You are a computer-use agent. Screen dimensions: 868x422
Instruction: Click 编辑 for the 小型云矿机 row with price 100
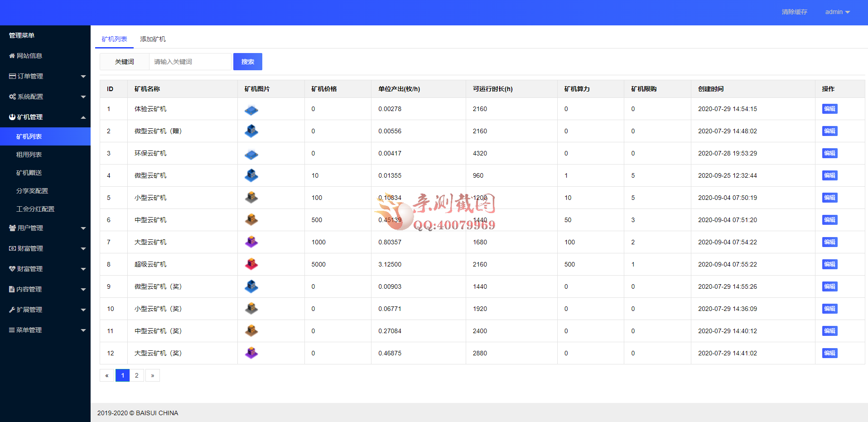tap(829, 198)
